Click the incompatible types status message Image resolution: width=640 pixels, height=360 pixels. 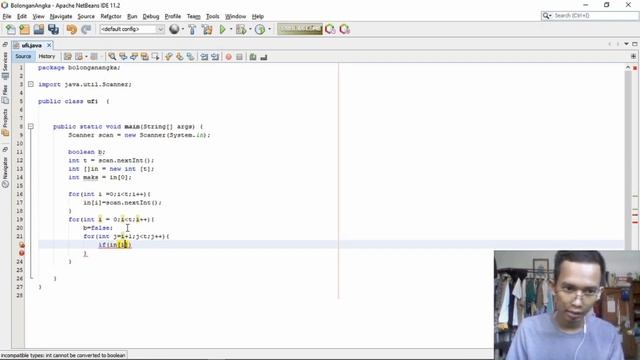click(63, 356)
